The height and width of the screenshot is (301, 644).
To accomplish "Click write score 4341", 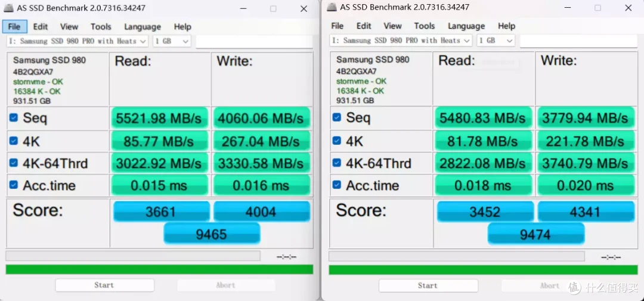I will [x=586, y=212].
